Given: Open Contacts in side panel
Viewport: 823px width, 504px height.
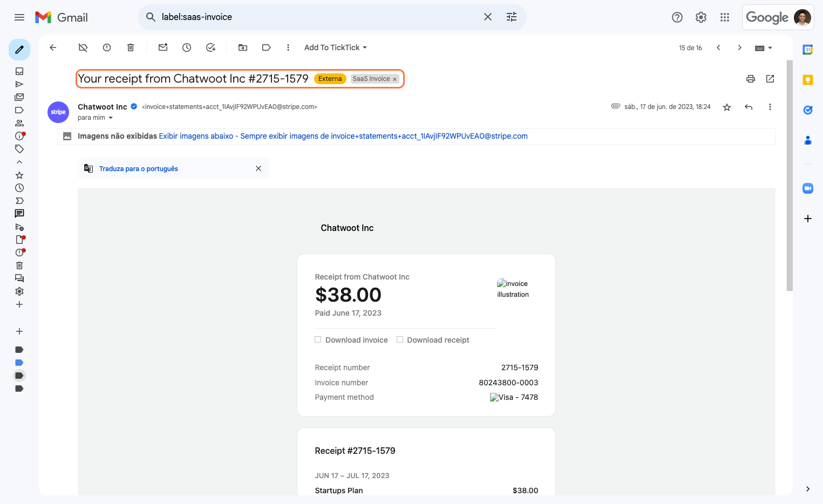Looking at the screenshot, I should point(808,140).
